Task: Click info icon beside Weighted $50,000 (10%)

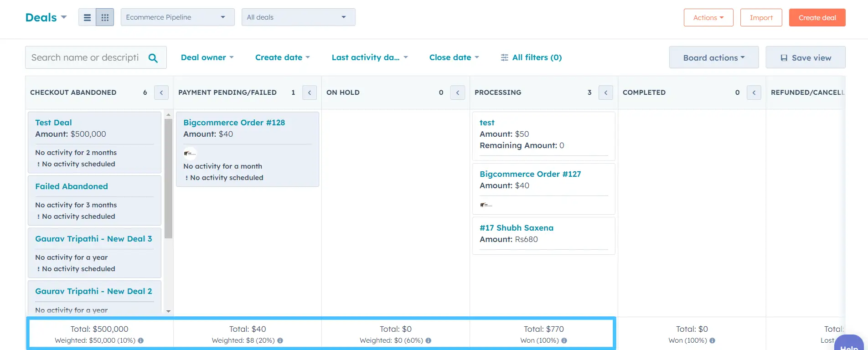Action: [x=141, y=340]
